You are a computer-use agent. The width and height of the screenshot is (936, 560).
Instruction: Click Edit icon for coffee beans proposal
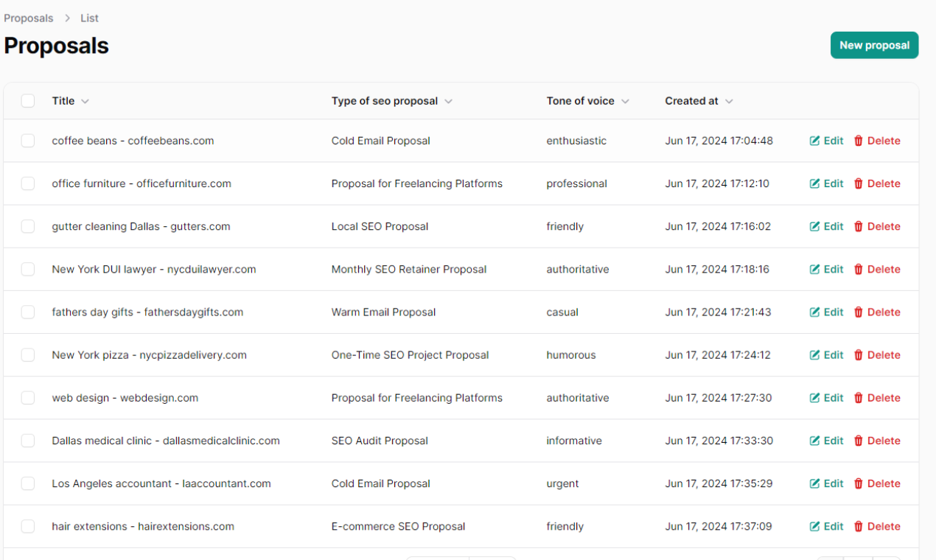814,141
